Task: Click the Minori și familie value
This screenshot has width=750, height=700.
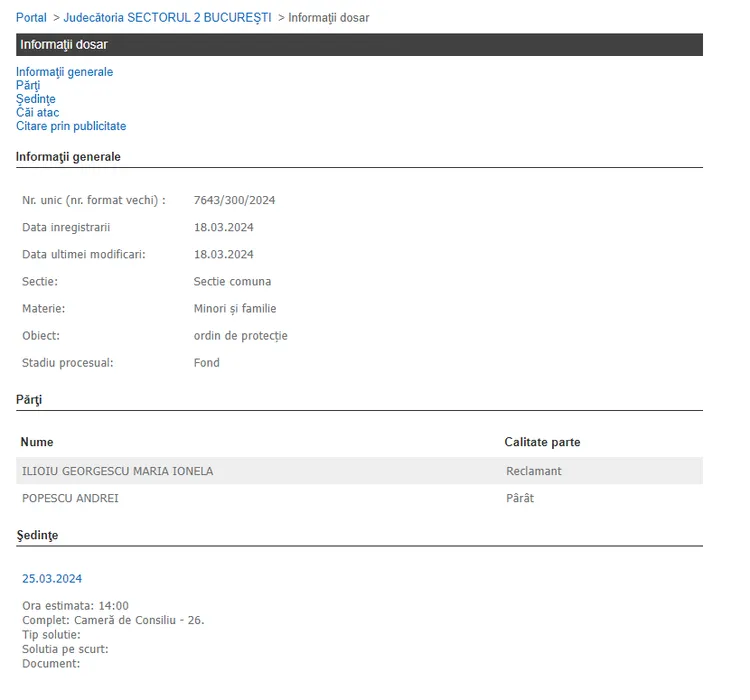Action: point(235,309)
